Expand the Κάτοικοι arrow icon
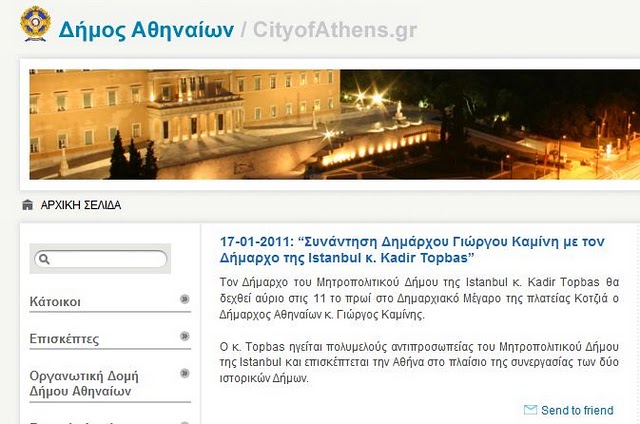The image size is (640, 424). pos(185,299)
